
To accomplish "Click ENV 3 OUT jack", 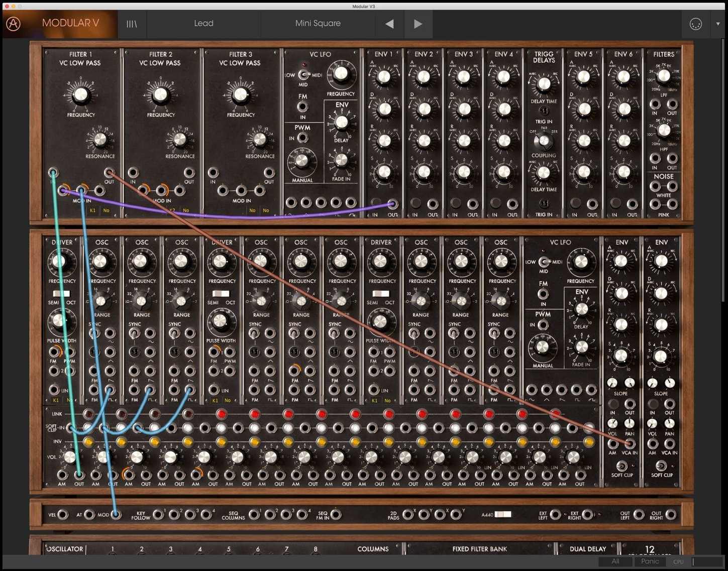I will coord(472,204).
